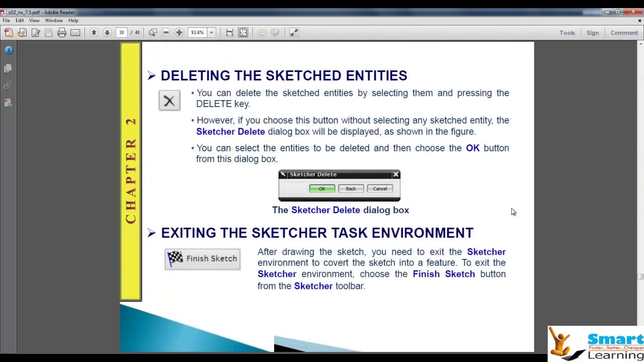Switch to read mode with arrows icon
The width and height of the screenshot is (644, 362).
[294, 33]
